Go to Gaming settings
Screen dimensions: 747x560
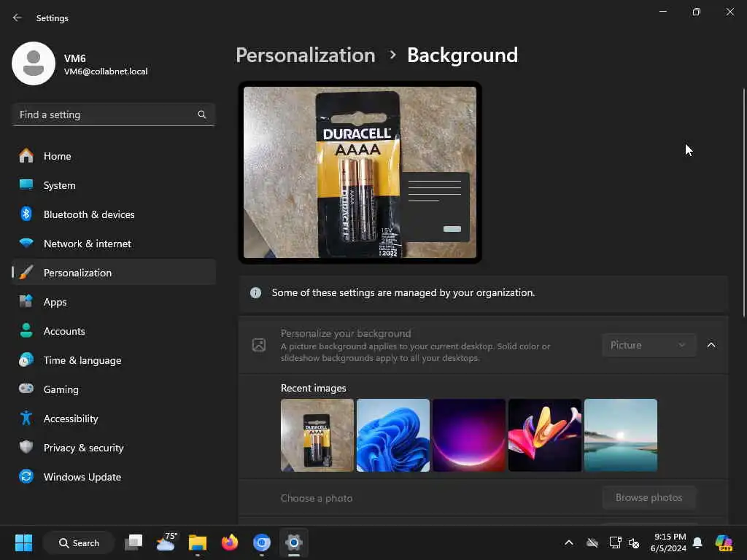(114, 389)
